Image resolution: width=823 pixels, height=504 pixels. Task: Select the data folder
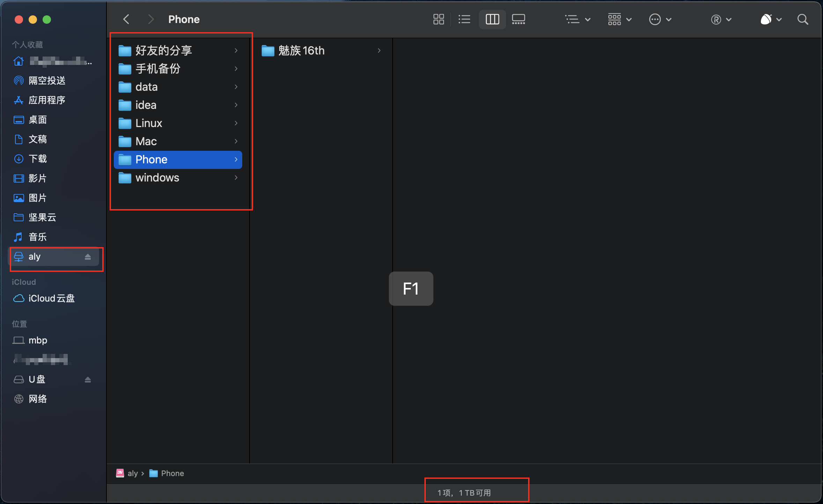[178, 87]
